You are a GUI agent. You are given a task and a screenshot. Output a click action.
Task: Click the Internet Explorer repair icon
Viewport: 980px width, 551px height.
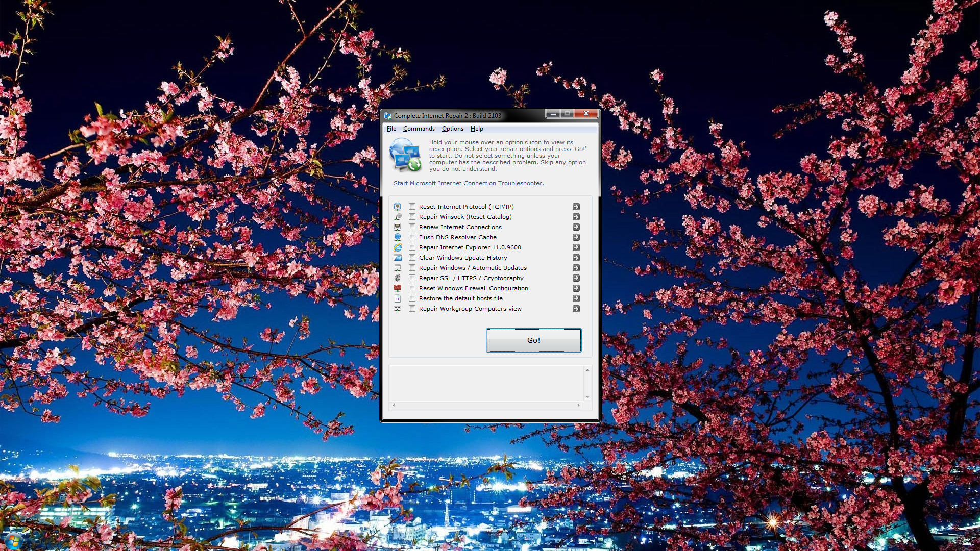click(x=397, y=247)
